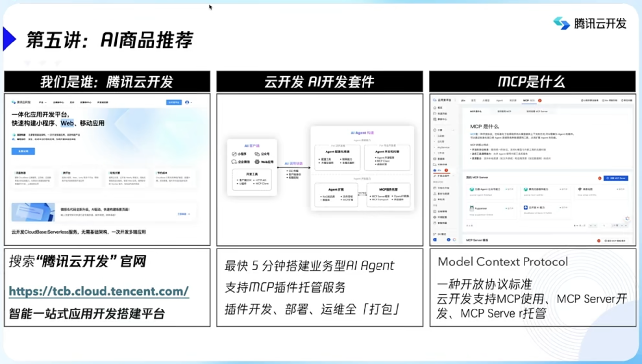Click the refresh icon in the MCP Server list
Screen dimensions: 642x364
click(x=628, y=218)
